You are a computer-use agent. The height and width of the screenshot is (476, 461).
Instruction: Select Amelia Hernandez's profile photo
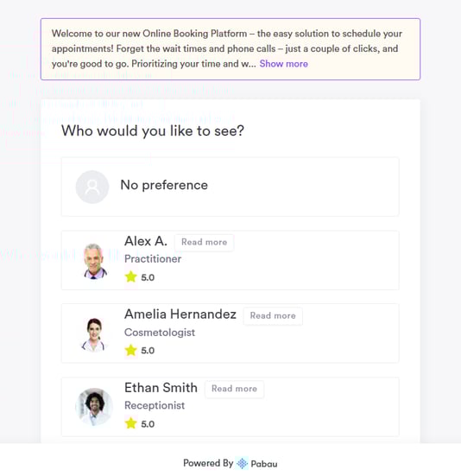tap(94, 334)
